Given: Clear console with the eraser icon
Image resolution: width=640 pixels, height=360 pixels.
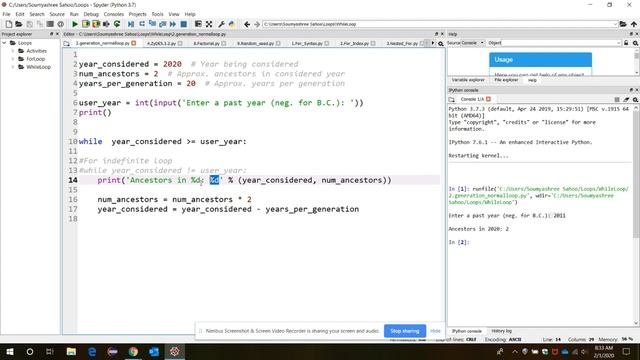Looking at the screenshot, I should click(x=626, y=100).
